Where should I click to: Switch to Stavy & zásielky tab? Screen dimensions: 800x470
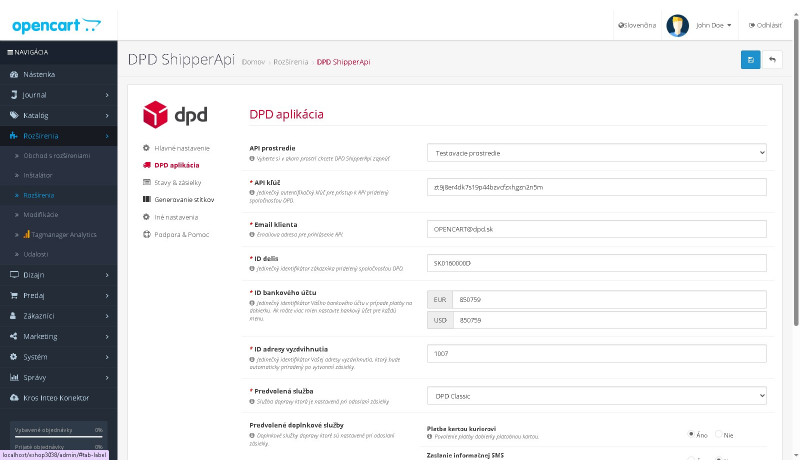(x=178, y=182)
